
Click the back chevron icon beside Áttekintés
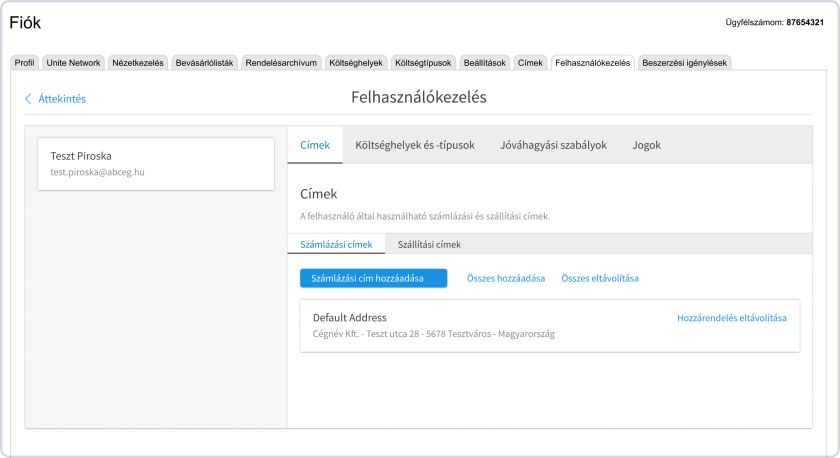(28, 99)
